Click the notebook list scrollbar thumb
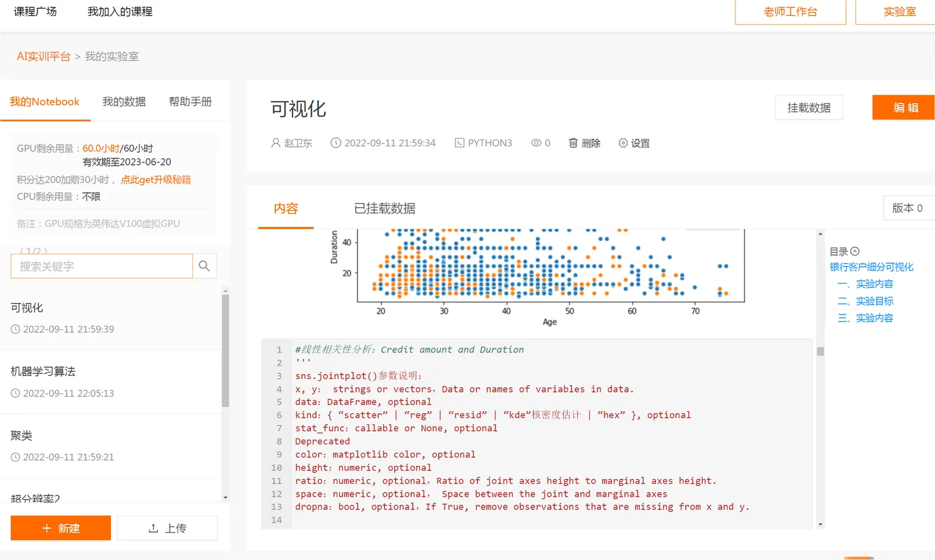This screenshot has height=560, width=935. (226, 351)
